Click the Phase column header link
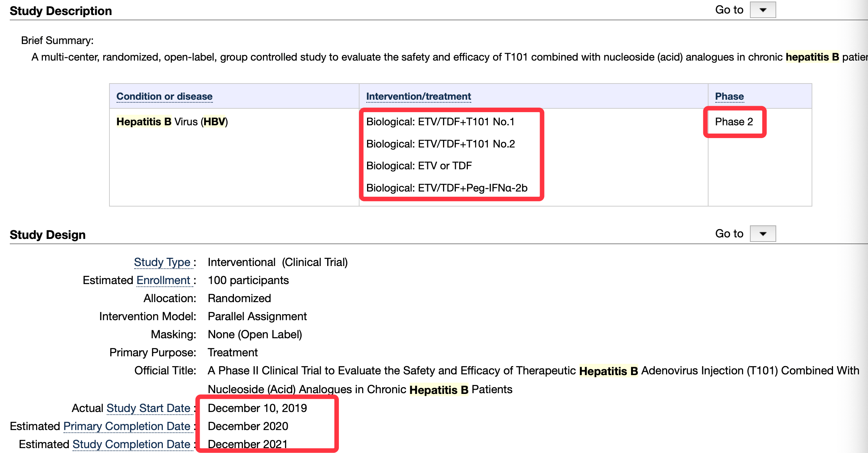The height and width of the screenshot is (453, 868). 729,96
